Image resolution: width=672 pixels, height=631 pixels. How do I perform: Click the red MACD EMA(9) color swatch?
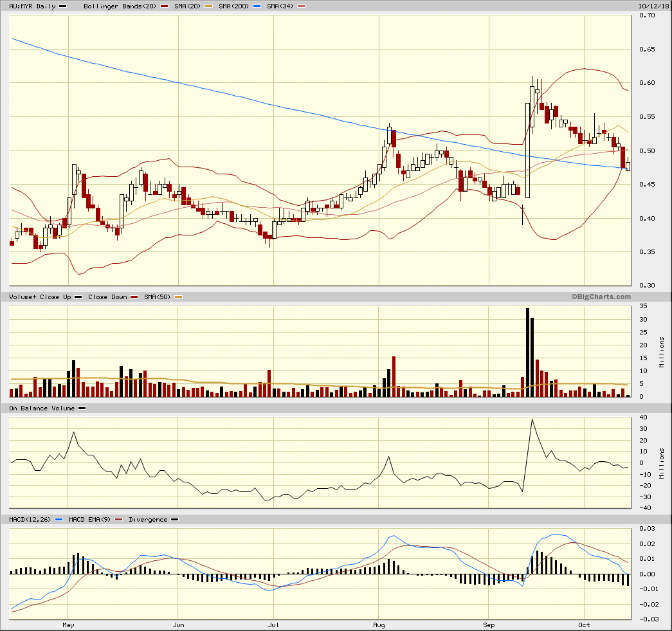coord(119,519)
